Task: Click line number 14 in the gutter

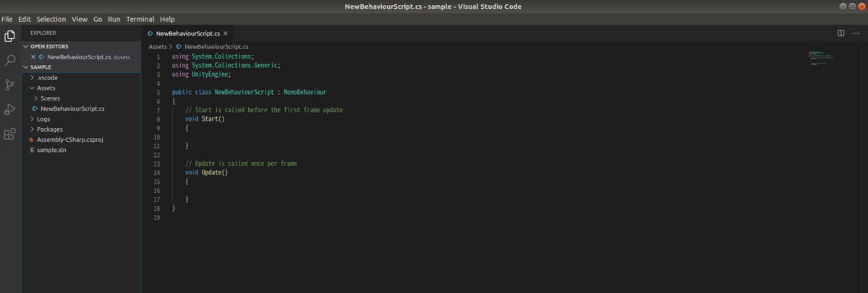Action: tap(157, 172)
